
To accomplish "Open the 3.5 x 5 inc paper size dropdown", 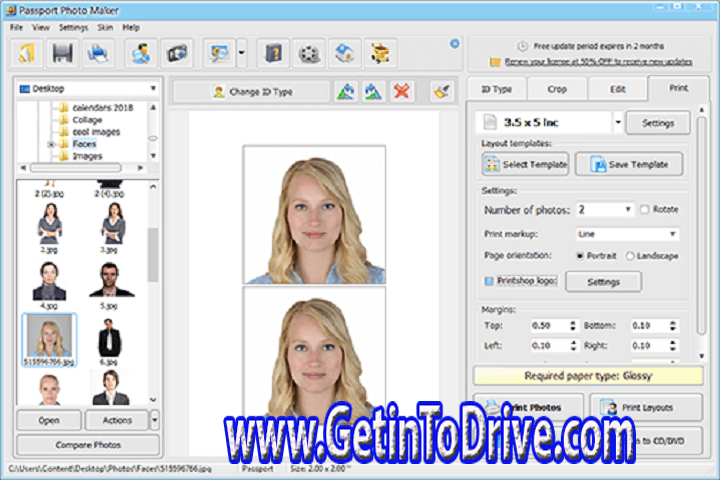I will [x=618, y=122].
